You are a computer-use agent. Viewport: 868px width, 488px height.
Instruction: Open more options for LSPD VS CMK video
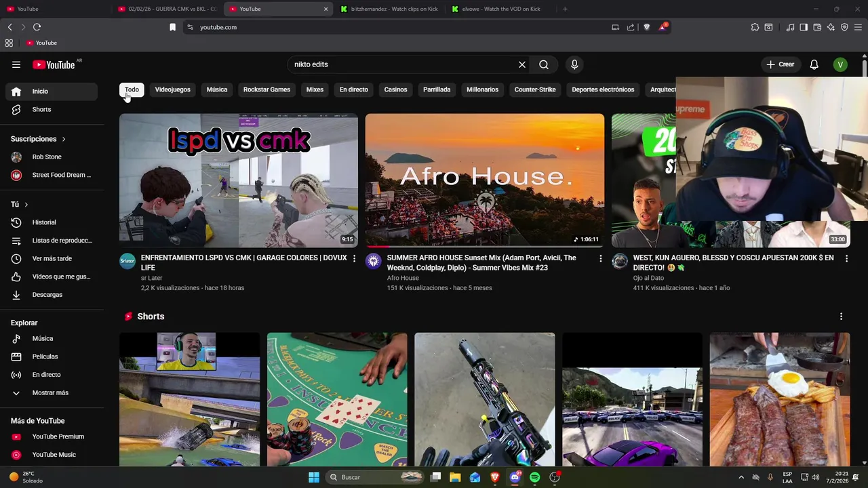point(354,258)
